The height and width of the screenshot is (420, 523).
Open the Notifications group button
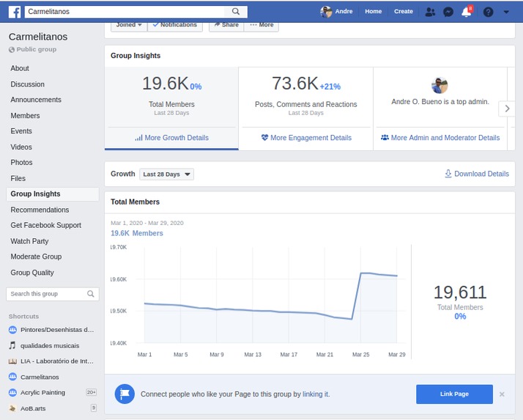click(x=175, y=26)
